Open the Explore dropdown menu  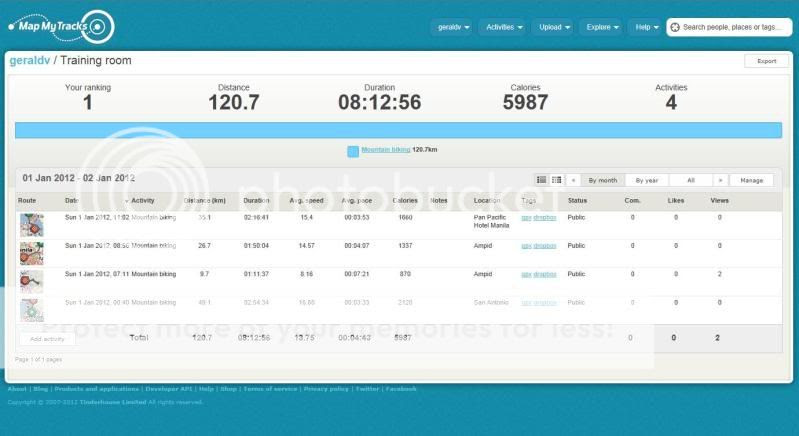(x=602, y=27)
